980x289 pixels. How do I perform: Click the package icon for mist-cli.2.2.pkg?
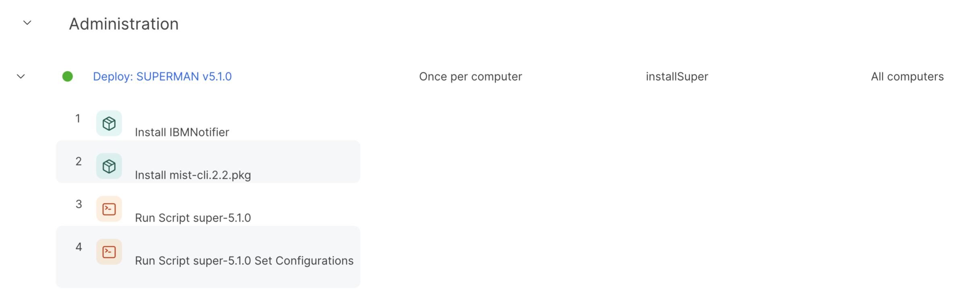pos(109,166)
